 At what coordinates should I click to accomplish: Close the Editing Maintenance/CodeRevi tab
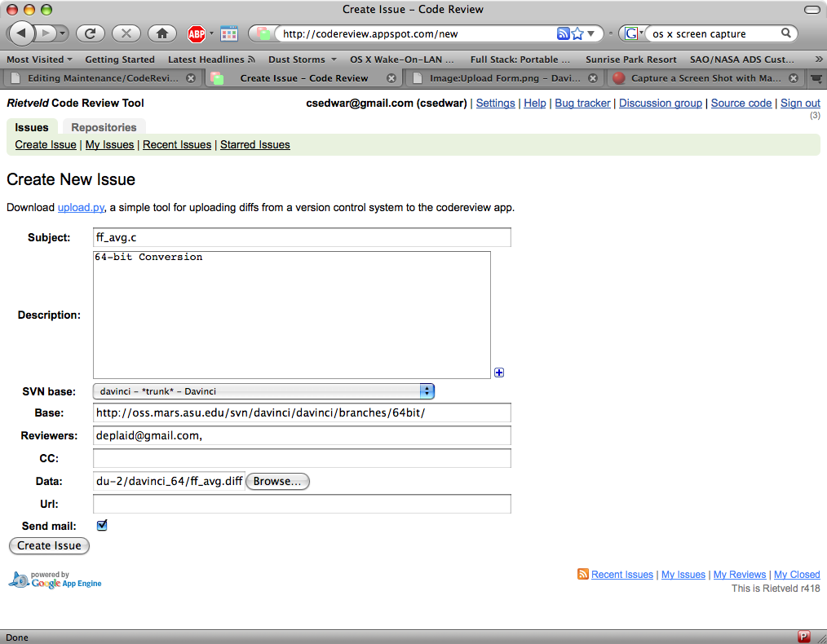[x=191, y=78]
